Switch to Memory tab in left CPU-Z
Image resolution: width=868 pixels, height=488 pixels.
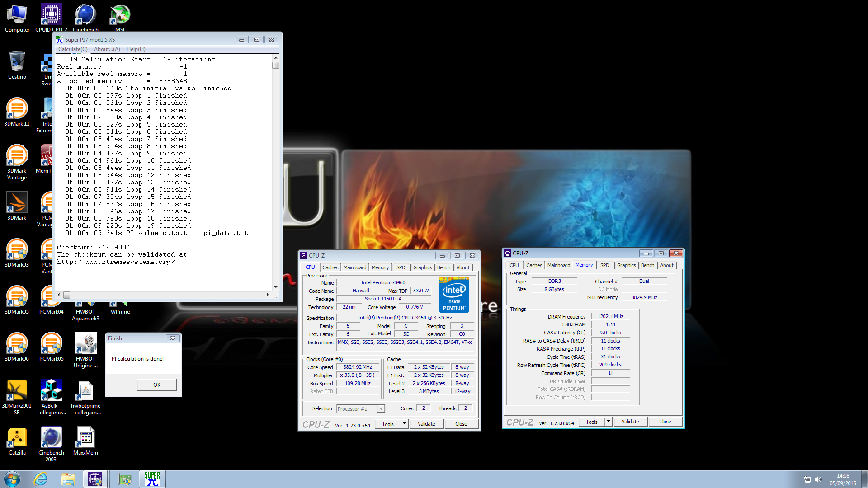tap(380, 267)
